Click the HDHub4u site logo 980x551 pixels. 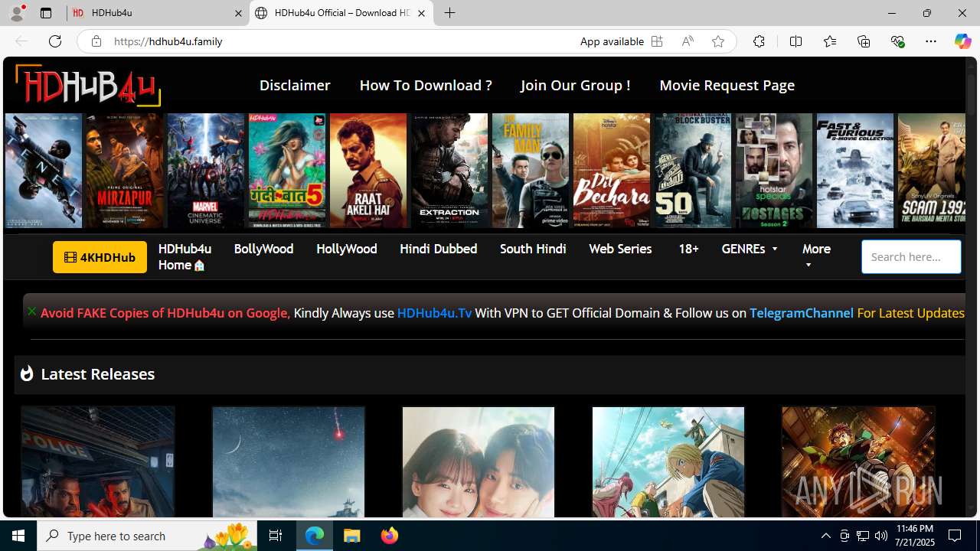pyautogui.click(x=88, y=85)
